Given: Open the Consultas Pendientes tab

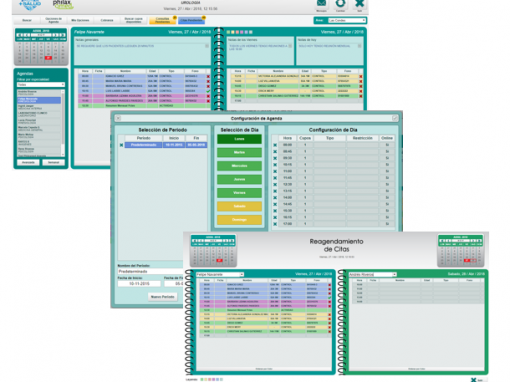Looking at the screenshot, I should (x=163, y=20).
